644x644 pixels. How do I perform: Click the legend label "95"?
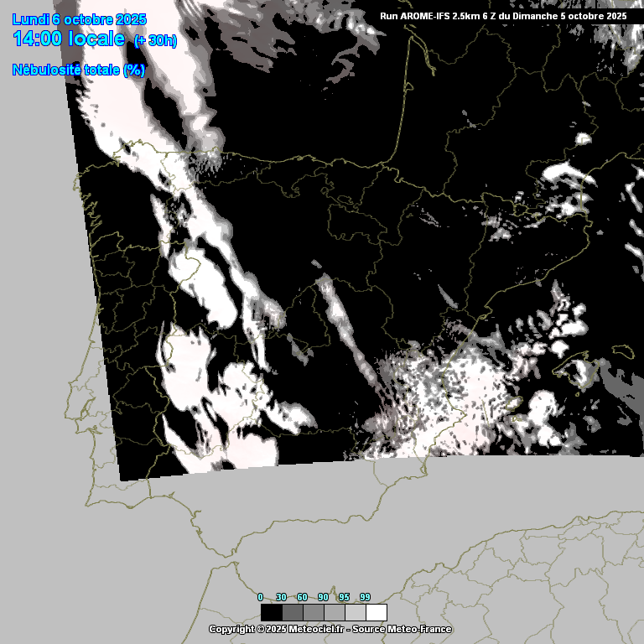coord(344,597)
